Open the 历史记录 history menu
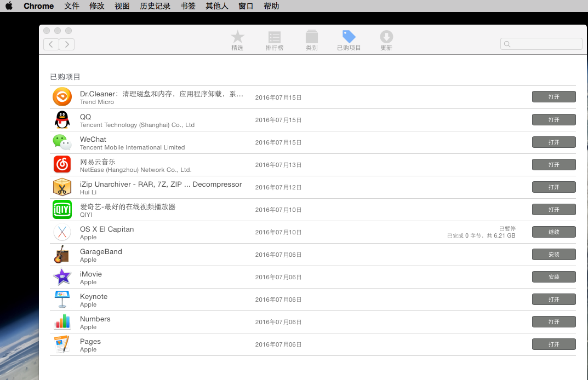 coord(155,6)
